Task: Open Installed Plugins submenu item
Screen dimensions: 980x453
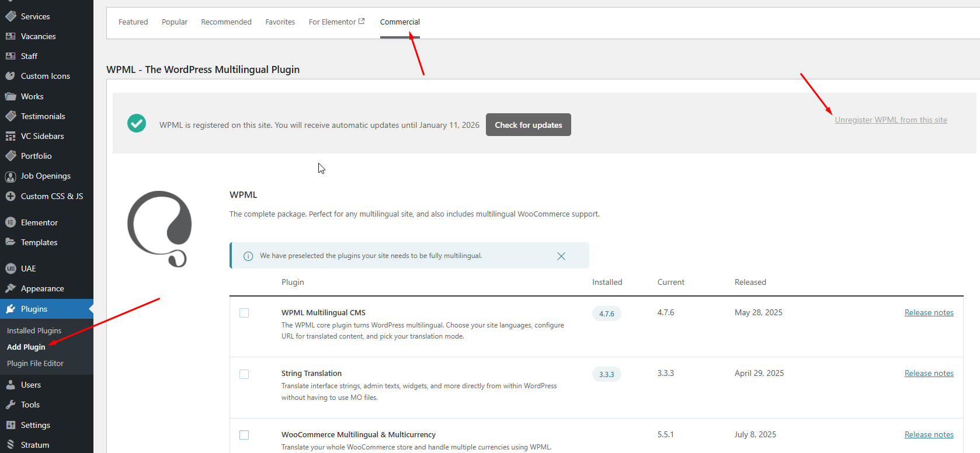Action: click(34, 330)
